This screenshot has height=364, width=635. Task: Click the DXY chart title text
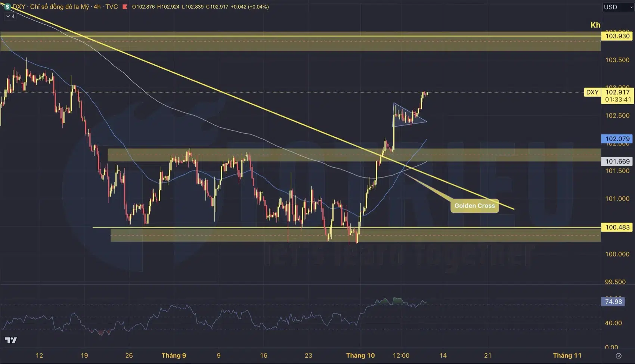[x=65, y=7]
